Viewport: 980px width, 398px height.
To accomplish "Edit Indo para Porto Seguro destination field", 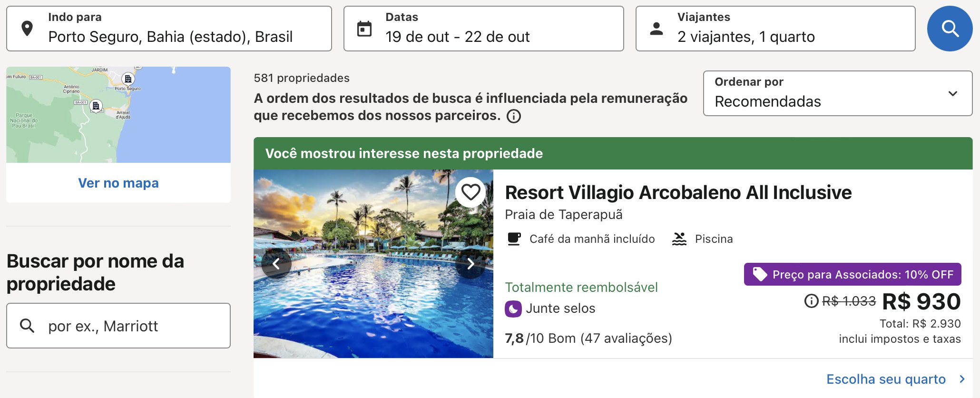I will pos(169,29).
